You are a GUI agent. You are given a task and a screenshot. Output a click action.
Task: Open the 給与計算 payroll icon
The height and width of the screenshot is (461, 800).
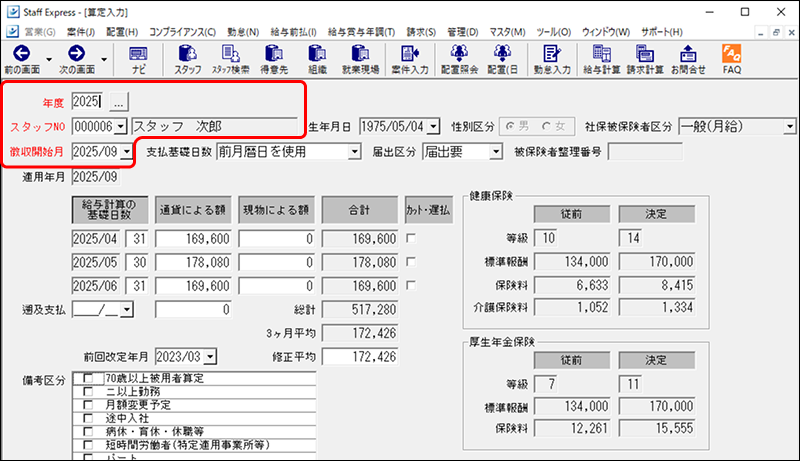[602, 54]
